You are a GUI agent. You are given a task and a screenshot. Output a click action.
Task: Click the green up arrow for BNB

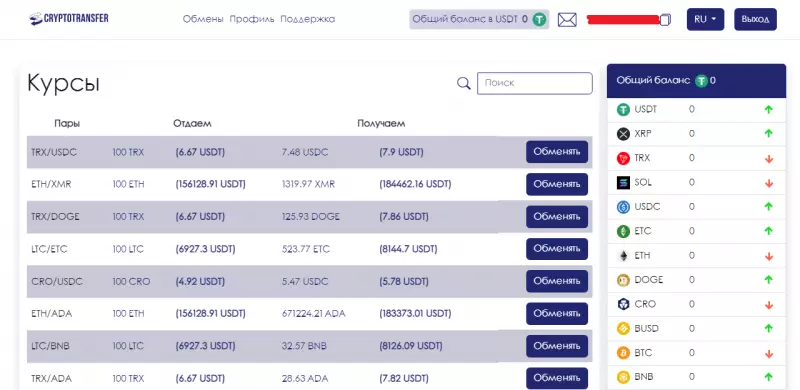[x=769, y=377]
